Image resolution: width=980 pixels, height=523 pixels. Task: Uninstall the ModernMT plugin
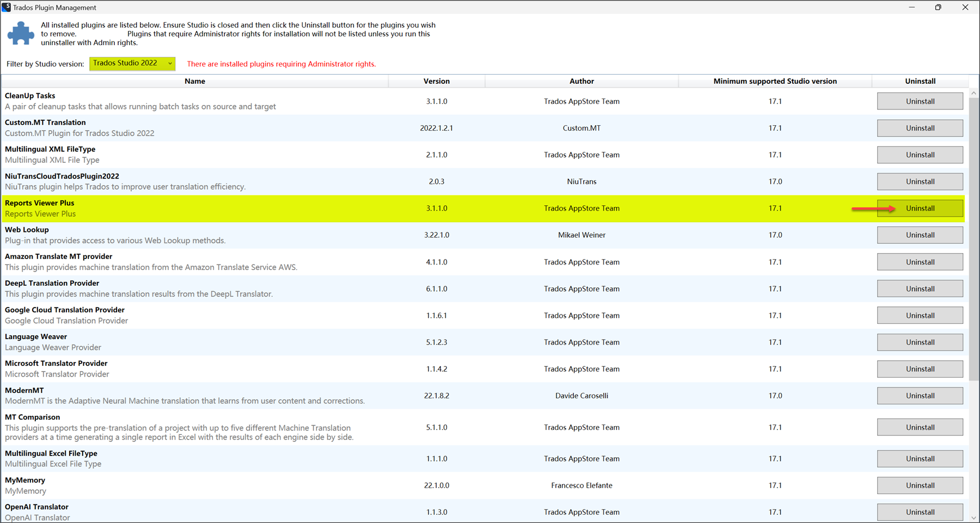click(x=920, y=396)
